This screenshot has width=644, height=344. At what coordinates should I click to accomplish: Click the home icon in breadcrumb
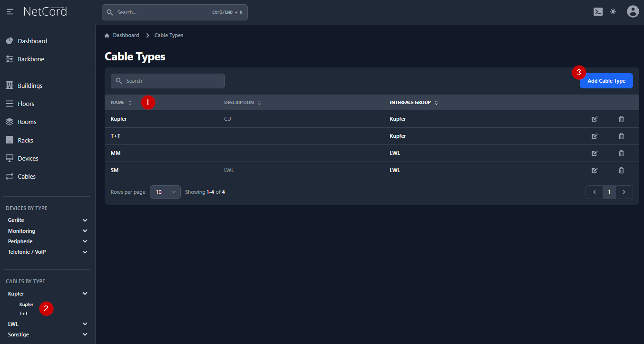[x=107, y=36]
